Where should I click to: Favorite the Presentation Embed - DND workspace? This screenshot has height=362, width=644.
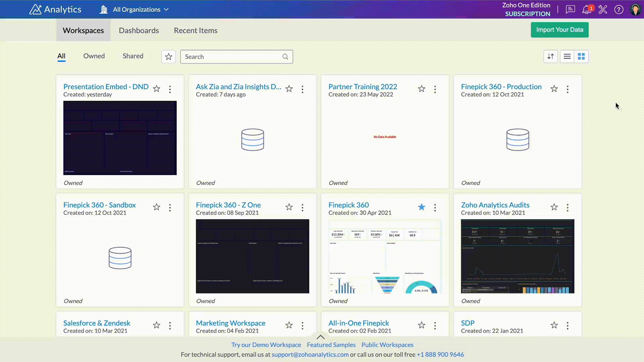[x=156, y=89]
